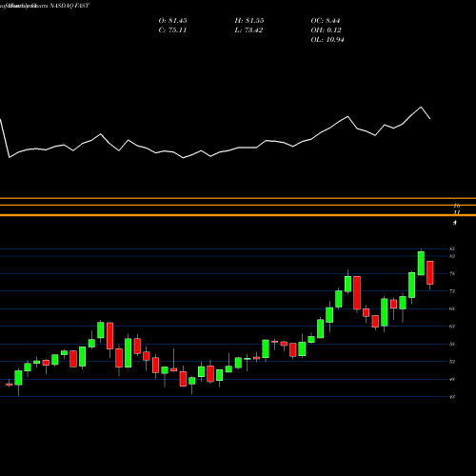Click the '58' price axis label
This screenshot has width=476, height=476.
coord(452,344)
